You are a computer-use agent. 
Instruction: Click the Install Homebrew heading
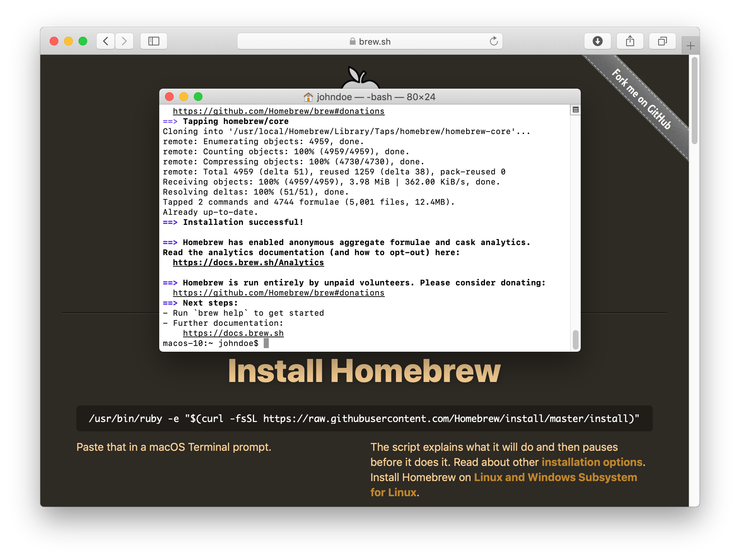click(364, 371)
